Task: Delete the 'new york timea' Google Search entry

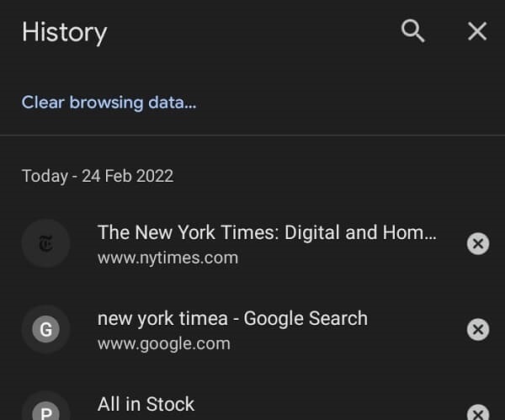Action: coord(477,329)
